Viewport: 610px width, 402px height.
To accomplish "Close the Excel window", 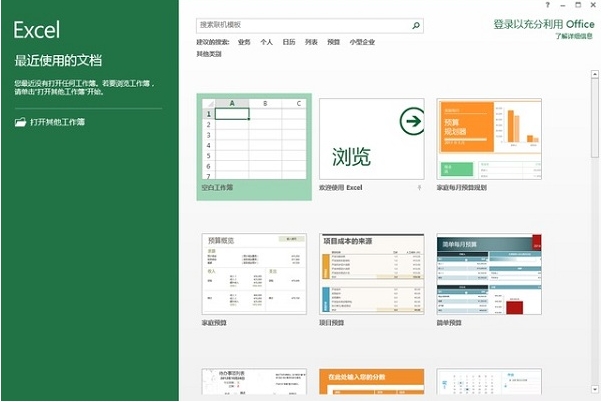I will [593, 5].
